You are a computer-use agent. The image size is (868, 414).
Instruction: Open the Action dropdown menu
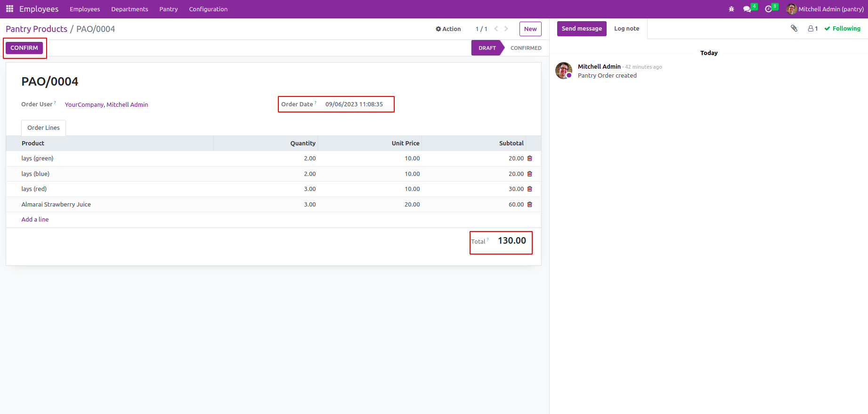[x=448, y=29]
